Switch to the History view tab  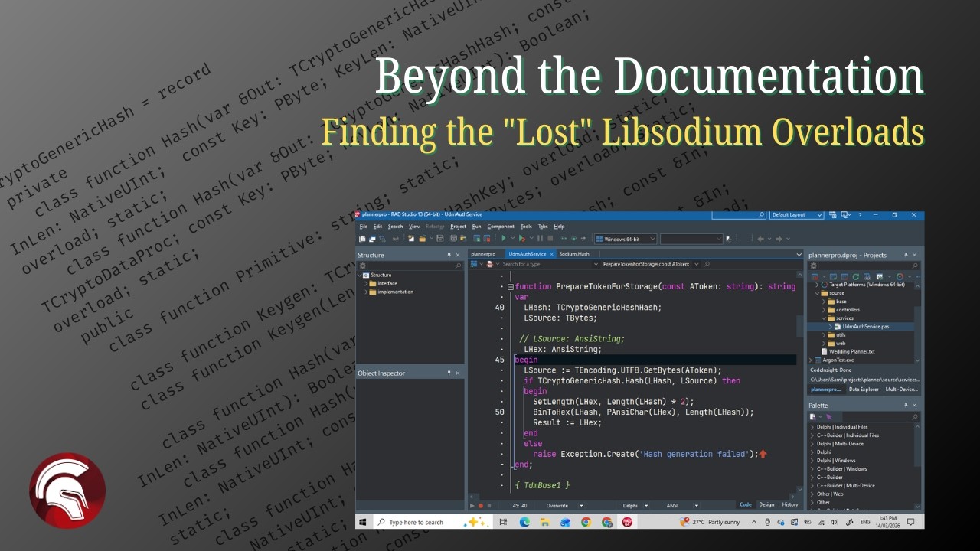(790, 505)
